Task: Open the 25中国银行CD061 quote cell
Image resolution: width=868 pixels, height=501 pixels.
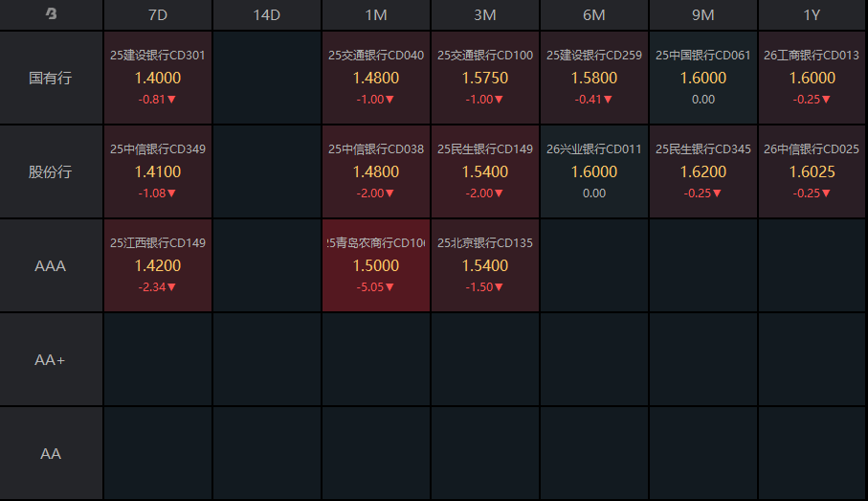Action: [703, 78]
